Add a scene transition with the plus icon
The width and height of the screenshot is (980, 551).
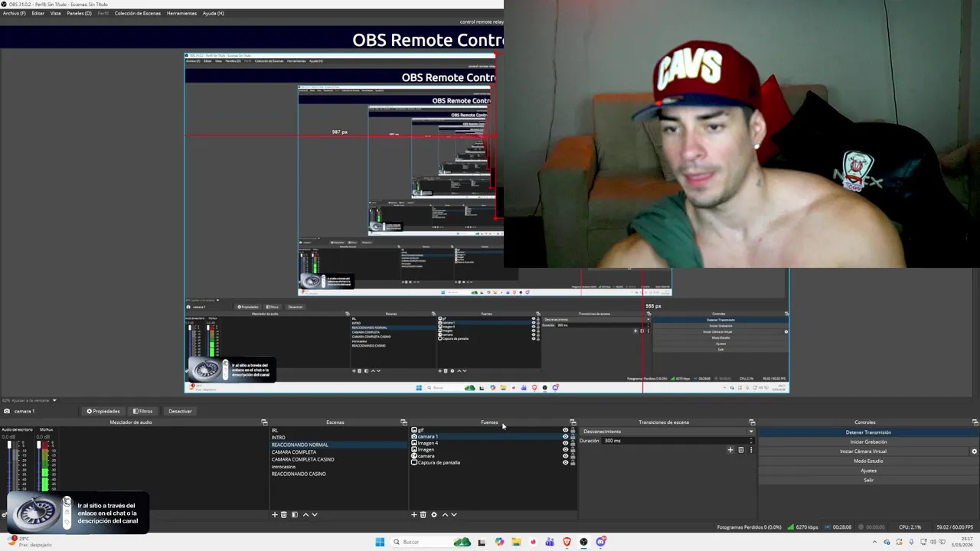(x=730, y=450)
